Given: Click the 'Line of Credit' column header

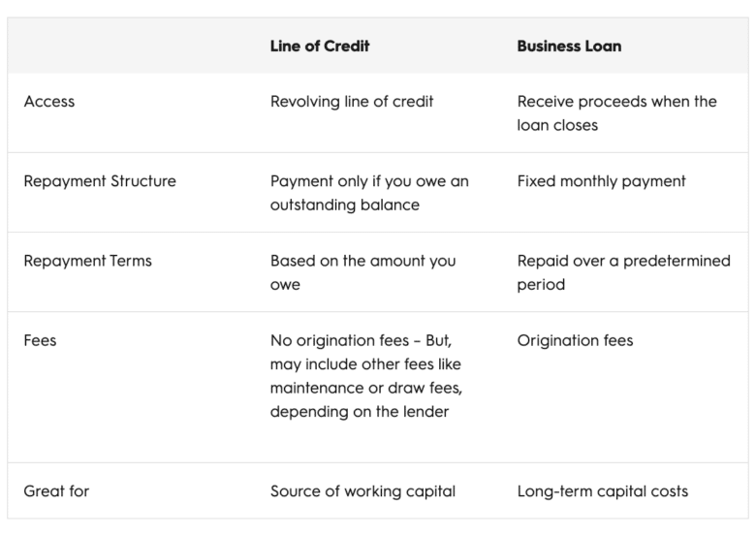Looking at the screenshot, I should pyautogui.click(x=320, y=46).
